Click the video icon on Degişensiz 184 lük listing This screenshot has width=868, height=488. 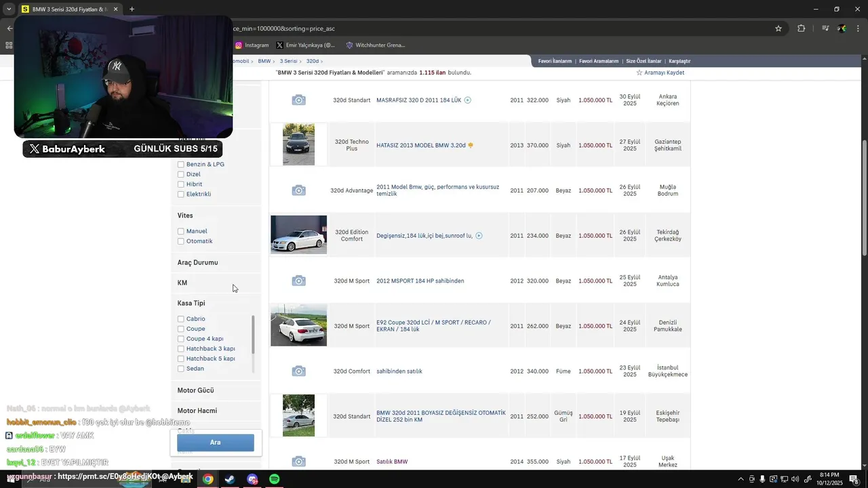tap(479, 236)
